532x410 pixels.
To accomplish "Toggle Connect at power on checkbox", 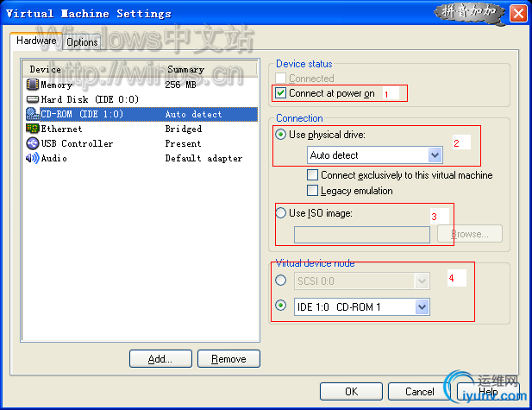I will click(x=280, y=92).
